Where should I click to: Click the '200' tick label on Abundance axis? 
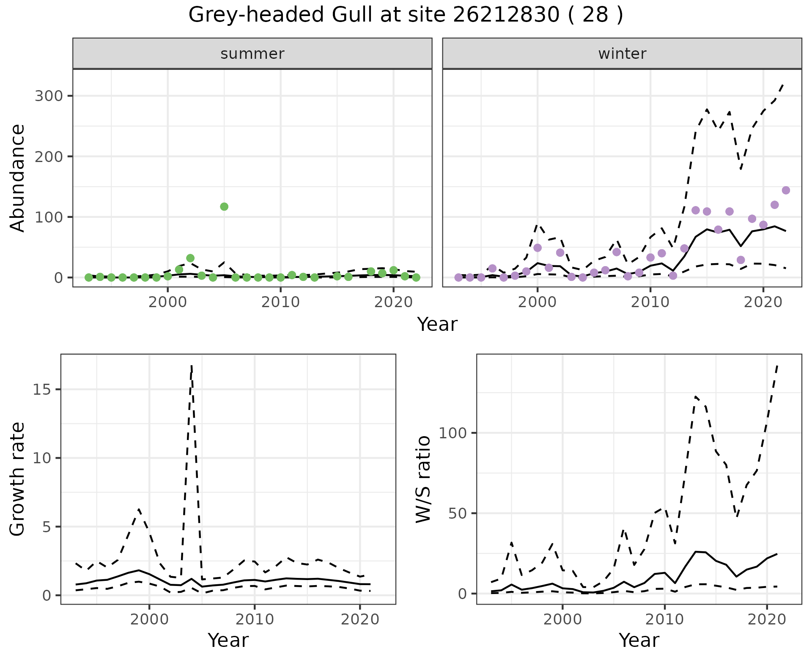[x=49, y=157]
